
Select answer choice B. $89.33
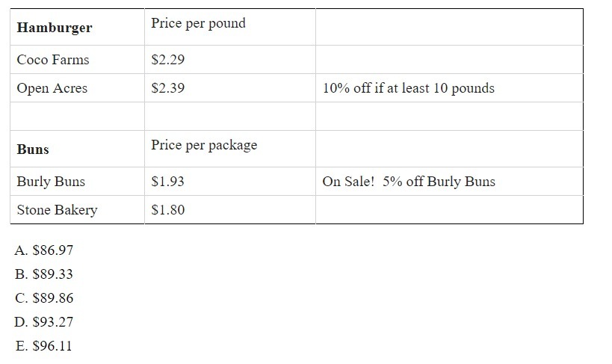click(x=43, y=274)
